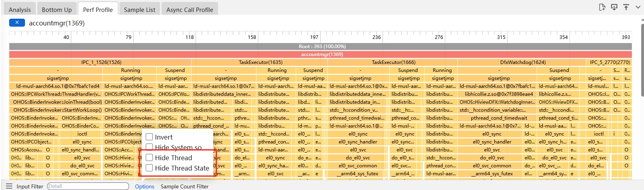Check the Hide Thread option

150,158
